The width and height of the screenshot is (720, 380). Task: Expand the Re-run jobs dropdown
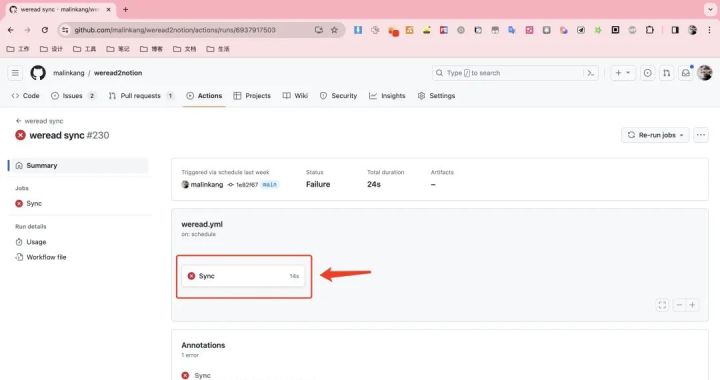click(655, 135)
